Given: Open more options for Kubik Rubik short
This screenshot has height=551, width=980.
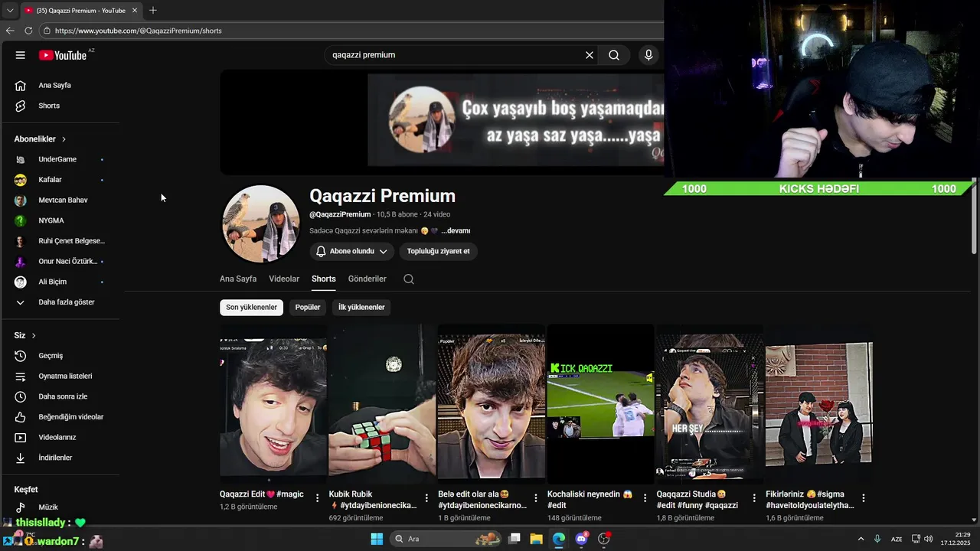Looking at the screenshot, I should pos(426,498).
